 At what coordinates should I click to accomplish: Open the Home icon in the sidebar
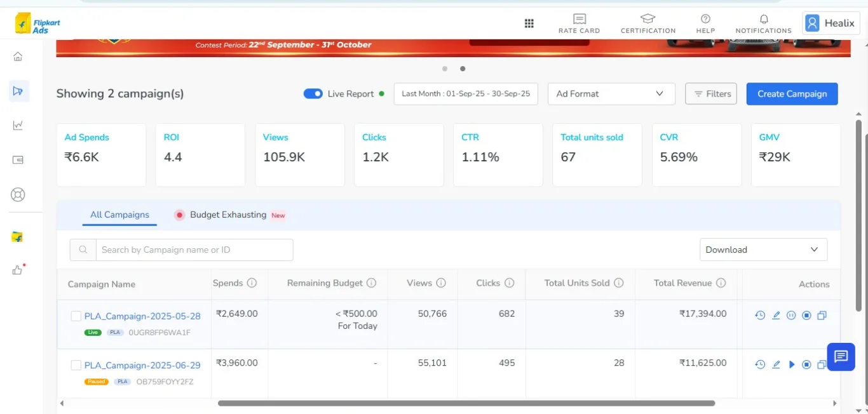point(18,57)
